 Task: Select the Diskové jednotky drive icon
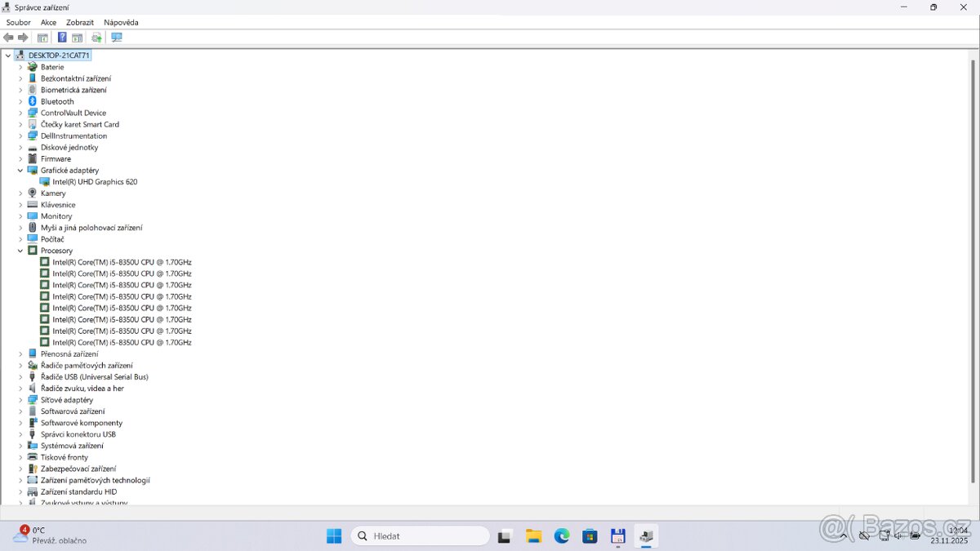pos(33,148)
